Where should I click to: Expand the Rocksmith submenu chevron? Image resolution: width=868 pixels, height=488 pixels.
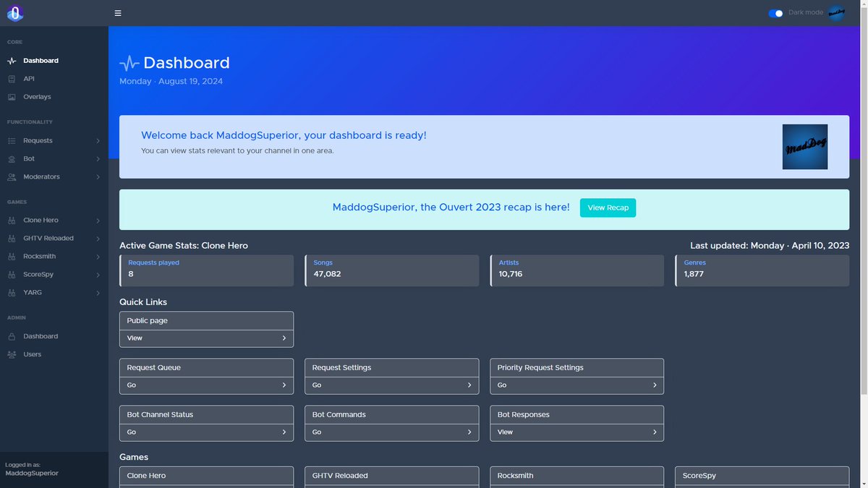pyautogui.click(x=98, y=256)
